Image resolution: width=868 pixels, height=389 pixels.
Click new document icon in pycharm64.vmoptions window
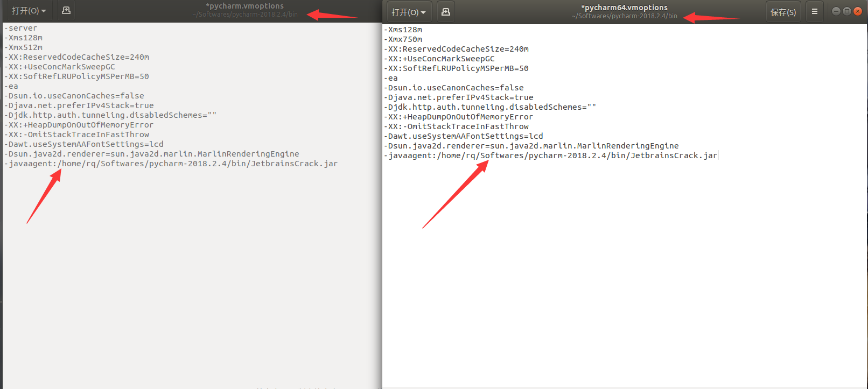[x=446, y=12]
